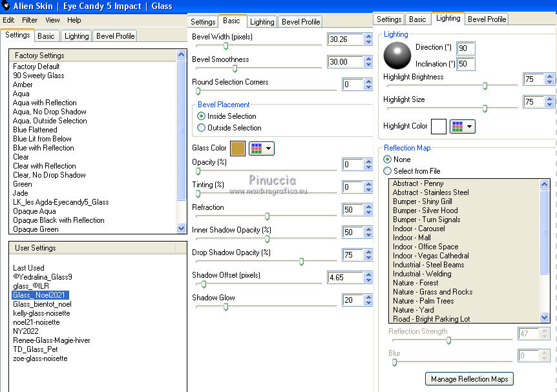Click Shadow Offset value field
Screen dimensions: 557x392
(x=345, y=277)
